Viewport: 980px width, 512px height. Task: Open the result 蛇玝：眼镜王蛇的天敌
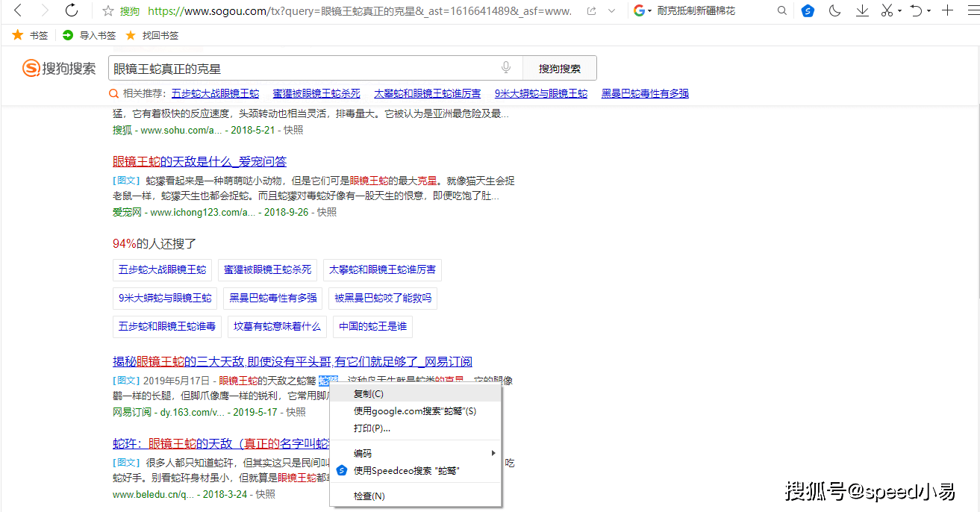click(221, 444)
